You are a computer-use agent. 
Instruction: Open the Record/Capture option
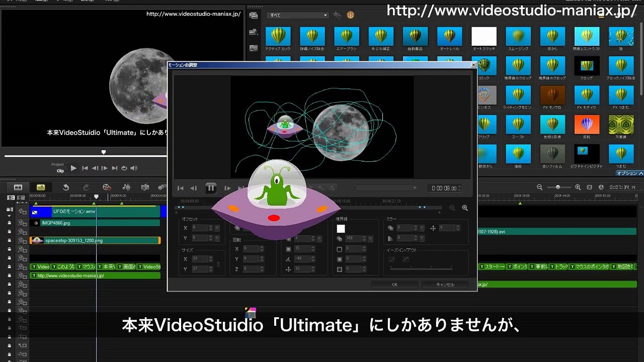[107, 188]
